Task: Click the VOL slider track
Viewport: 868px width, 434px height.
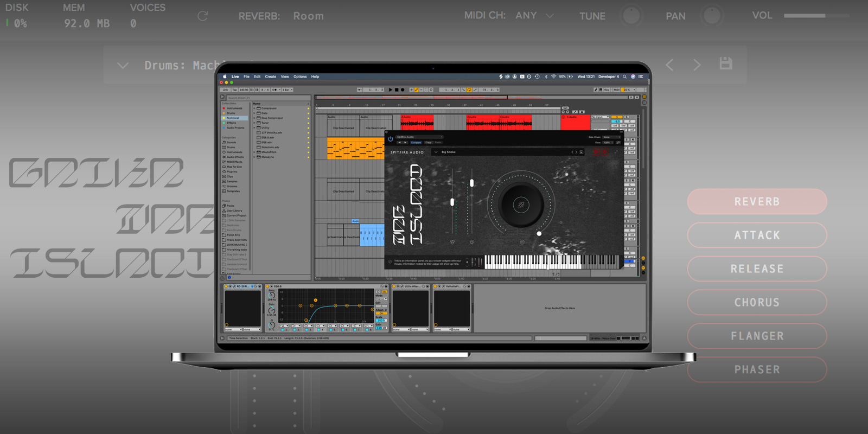Action: 816,16
